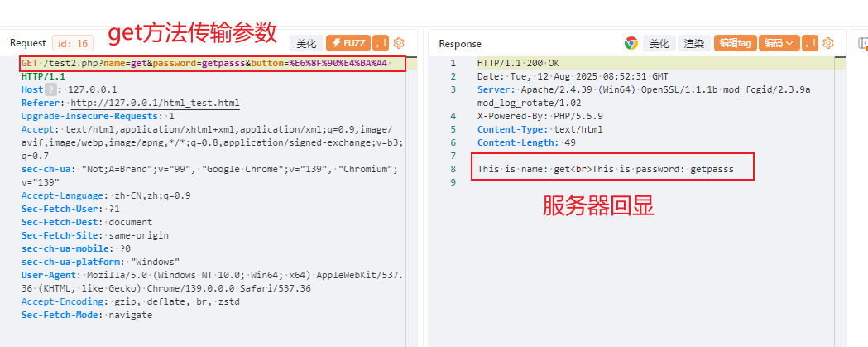Viewport: 868px width, 347px height.
Task: Click the Sec-Fetch-User header line
Action: click(x=70, y=209)
